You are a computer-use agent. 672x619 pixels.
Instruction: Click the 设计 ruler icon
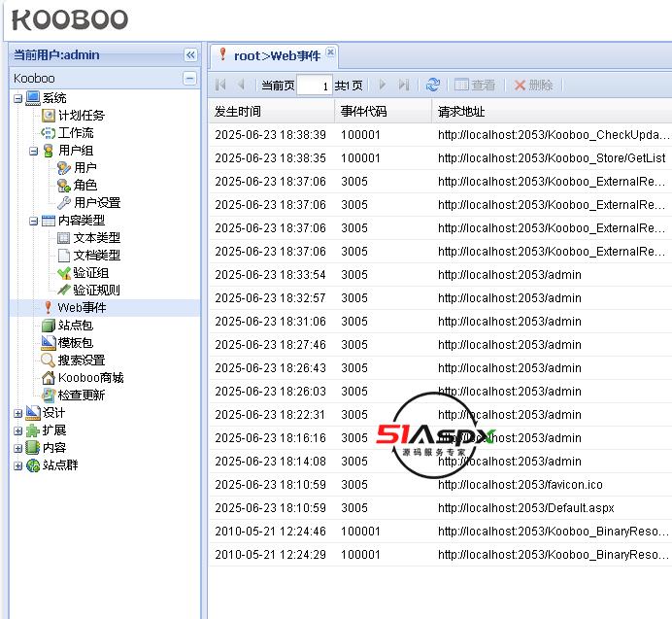tap(33, 413)
